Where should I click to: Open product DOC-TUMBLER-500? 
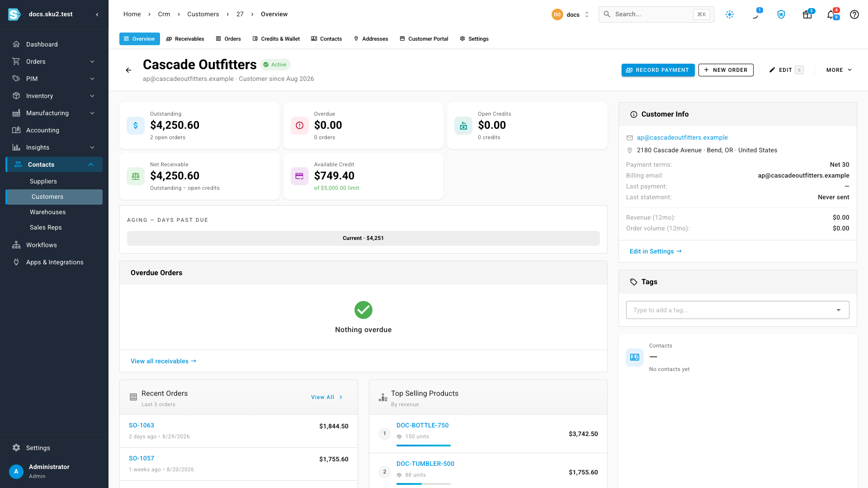425,464
